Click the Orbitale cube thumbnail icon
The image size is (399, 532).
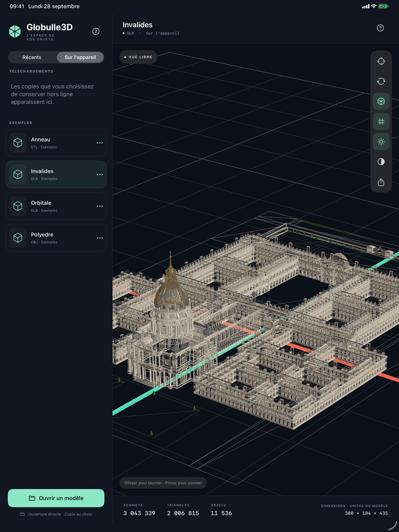[18, 206]
